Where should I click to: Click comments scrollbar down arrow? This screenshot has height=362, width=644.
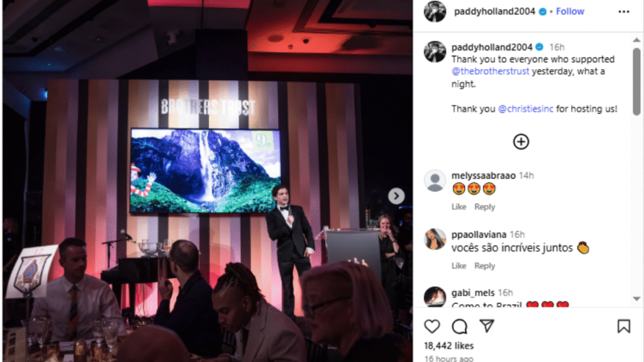point(636,299)
